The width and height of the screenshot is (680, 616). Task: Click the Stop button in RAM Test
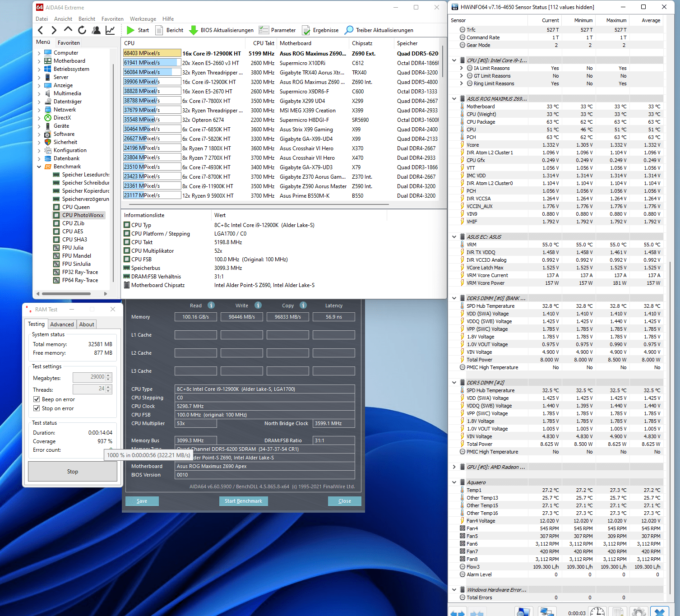(73, 472)
